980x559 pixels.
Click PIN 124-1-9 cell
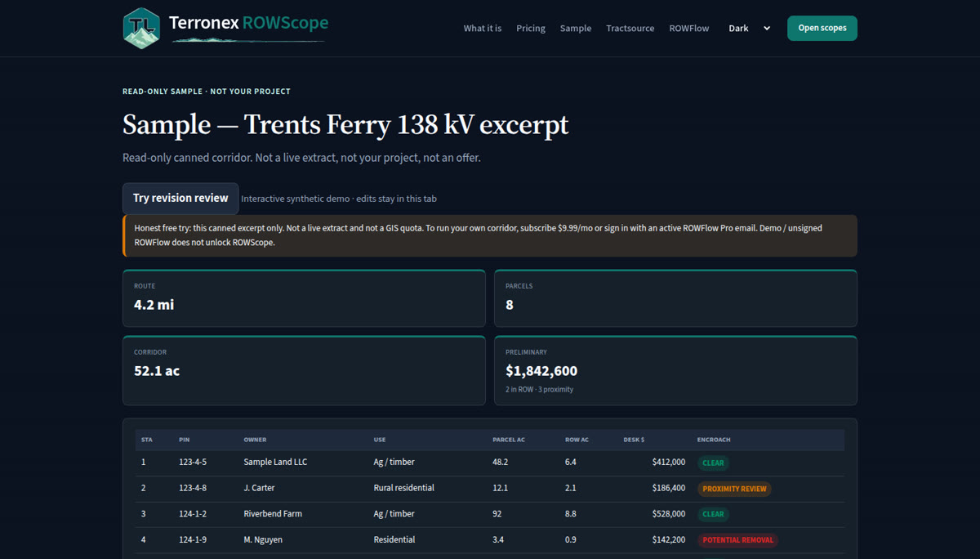[193, 539]
